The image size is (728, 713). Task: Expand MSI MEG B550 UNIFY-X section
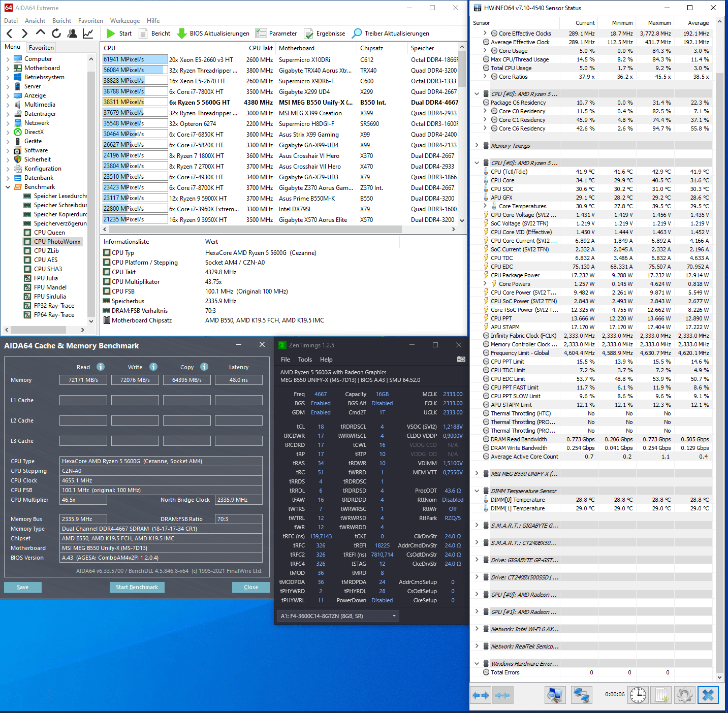click(477, 473)
